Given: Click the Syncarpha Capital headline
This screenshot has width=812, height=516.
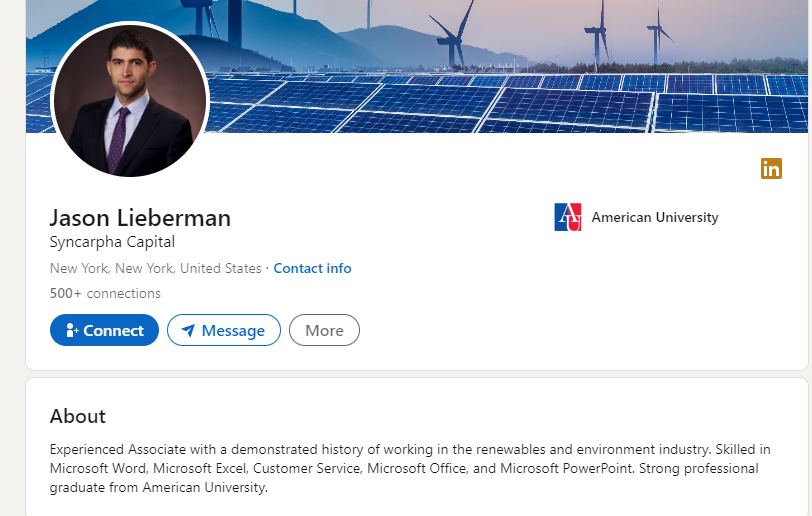Looking at the screenshot, I should point(112,242).
